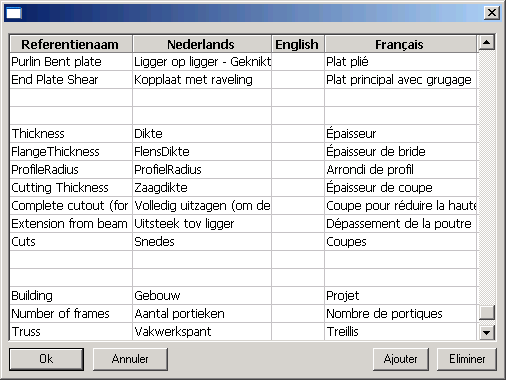Viewport: 506px width, 380px height.
Task: Select the Cutting Thickness cell
Action: click(71, 188)
